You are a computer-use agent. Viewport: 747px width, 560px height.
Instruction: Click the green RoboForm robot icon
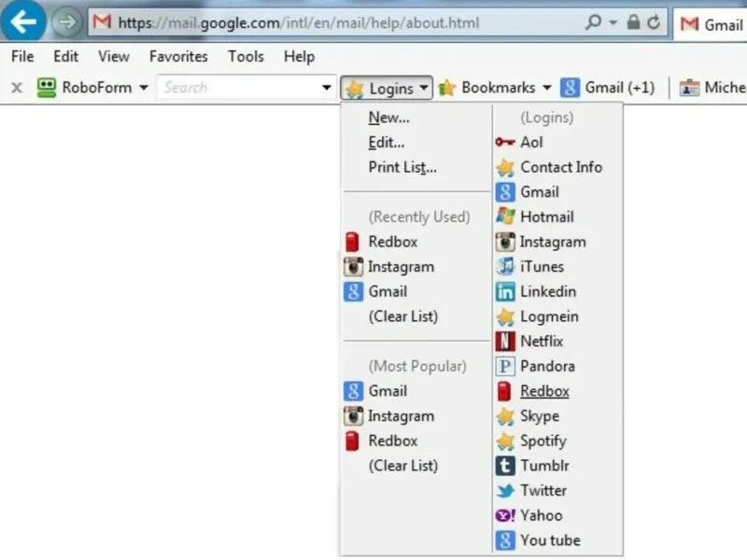(47, 88)
